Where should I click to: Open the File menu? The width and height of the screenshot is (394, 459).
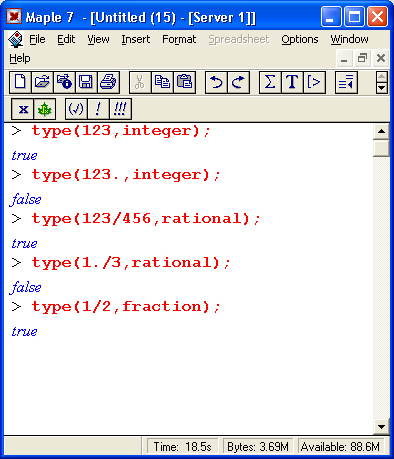click(37, 39)
